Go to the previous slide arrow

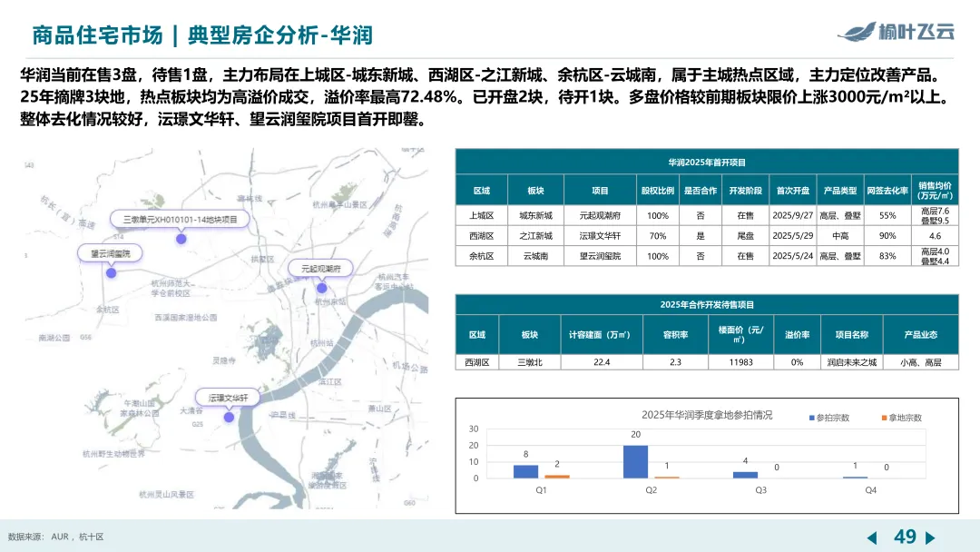[873, 537]
